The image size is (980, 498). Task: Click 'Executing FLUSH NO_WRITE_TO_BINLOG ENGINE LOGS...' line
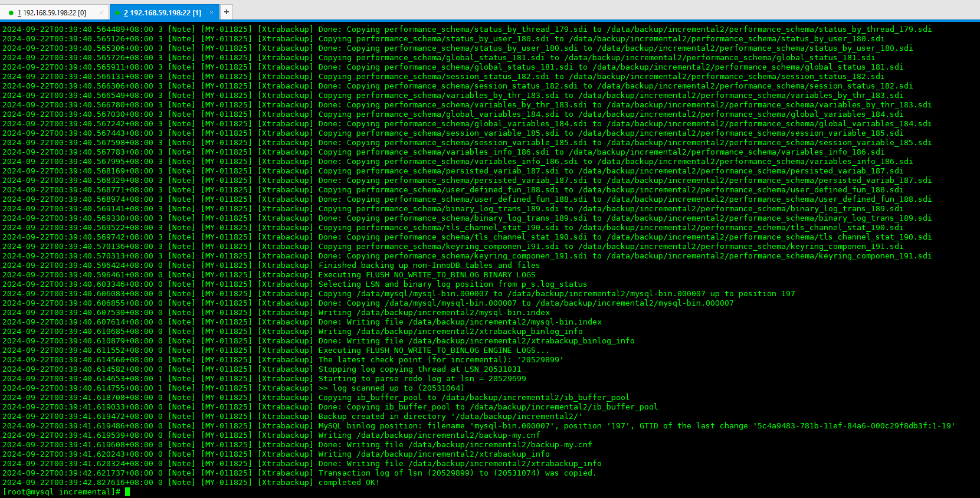point(276,350)
